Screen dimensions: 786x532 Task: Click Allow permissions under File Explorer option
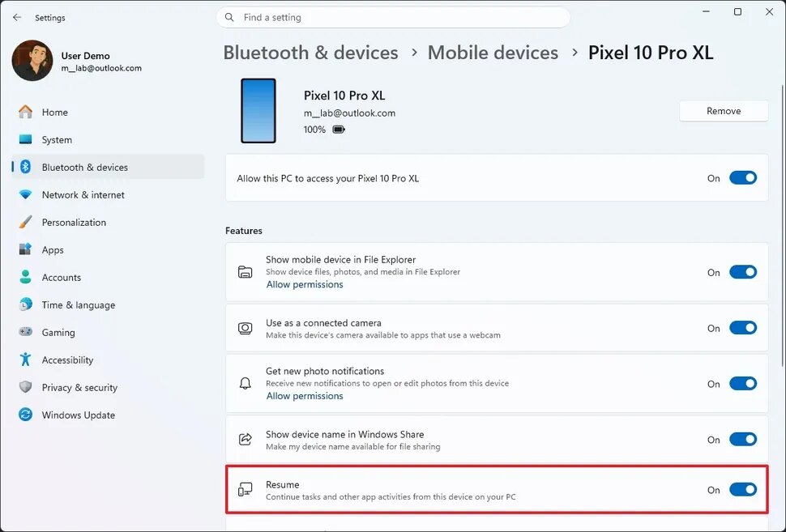[305, 284]
